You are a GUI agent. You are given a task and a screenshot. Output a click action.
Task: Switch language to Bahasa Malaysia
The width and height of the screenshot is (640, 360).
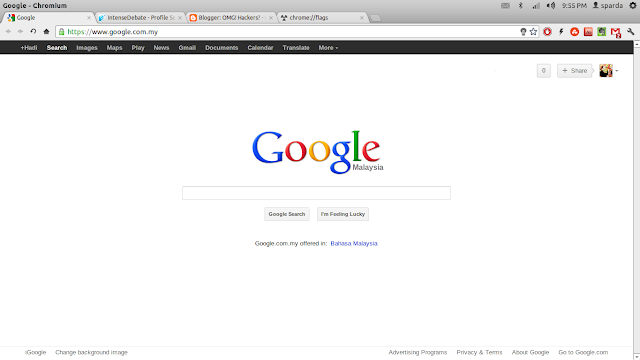(354, 243)
